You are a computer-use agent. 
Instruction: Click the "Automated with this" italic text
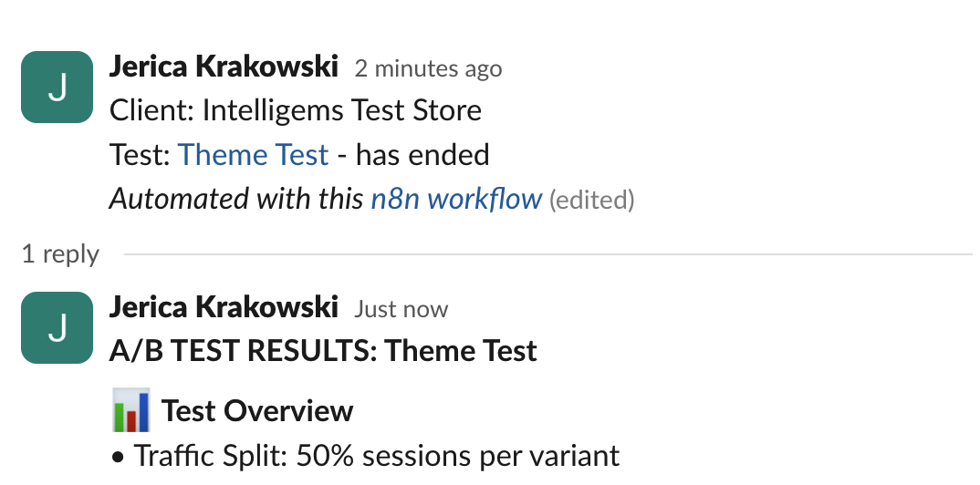tap(236, 199)
